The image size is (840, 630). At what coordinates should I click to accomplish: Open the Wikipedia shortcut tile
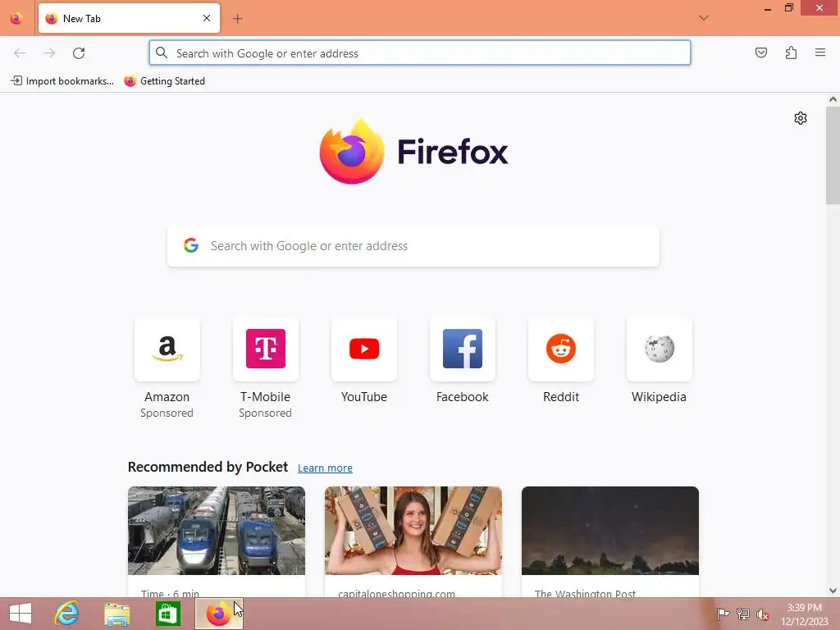click(x=660, y=349)
